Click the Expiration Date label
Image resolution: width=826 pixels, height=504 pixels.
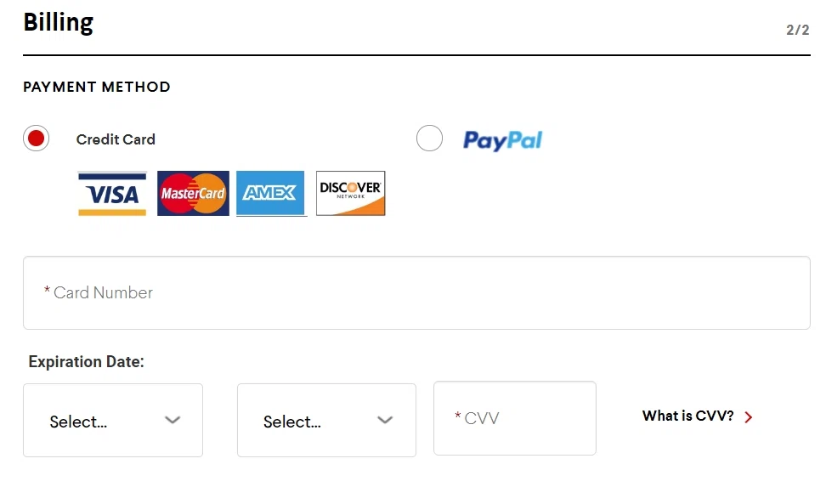[87, 362]
